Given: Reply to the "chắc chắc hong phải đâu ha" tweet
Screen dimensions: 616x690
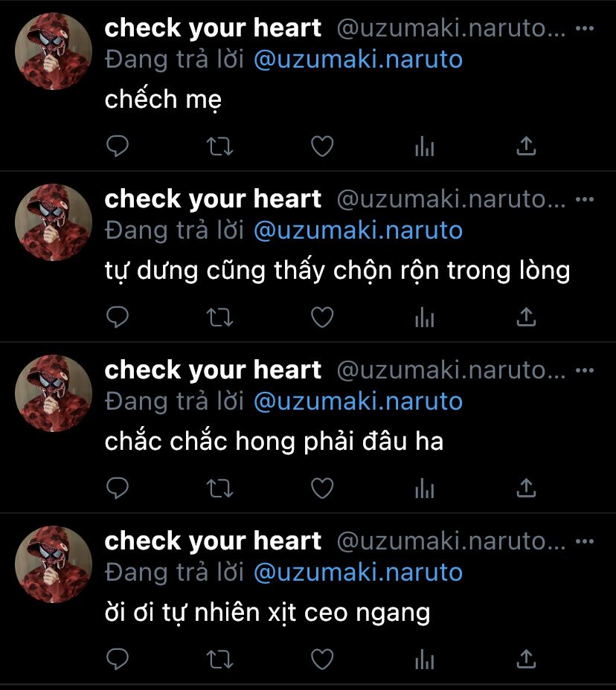Looking at the screenshot, I should pyautogui.click(x=117, y=488).
